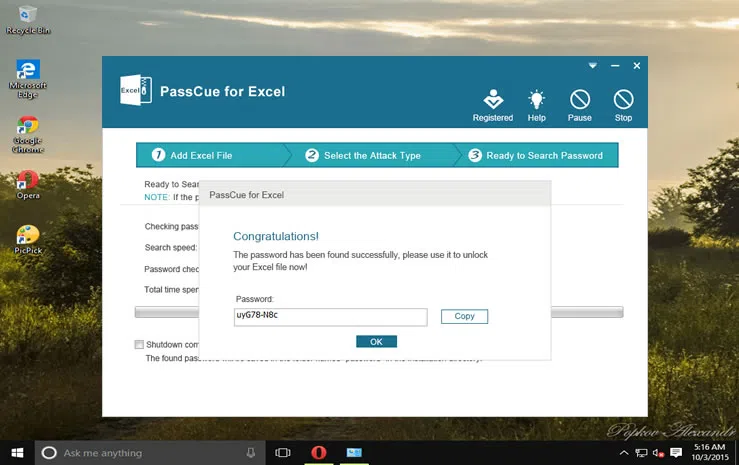Click the dialog title PassCue for Excel
The width and height of the screenshot is (739, 465).
point(246,195)
